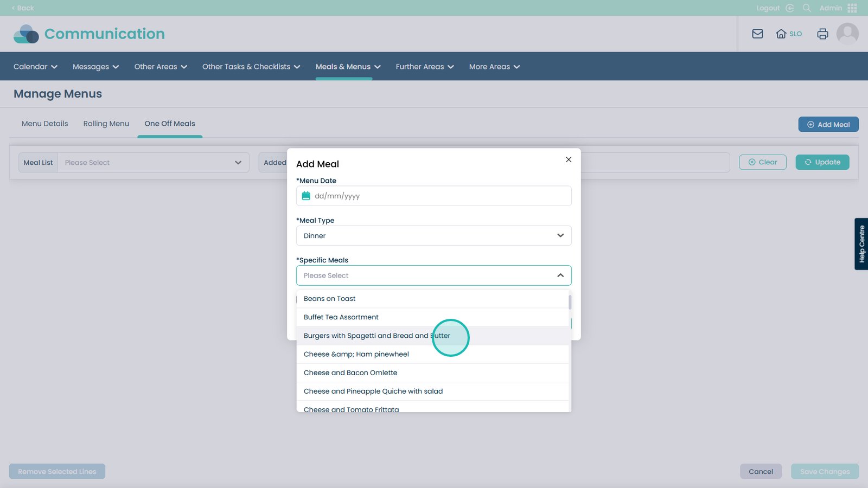This screenshot has height=488, width=868.
Task: Choose Beans on Toast from list
Action: [x=330, y=299]
